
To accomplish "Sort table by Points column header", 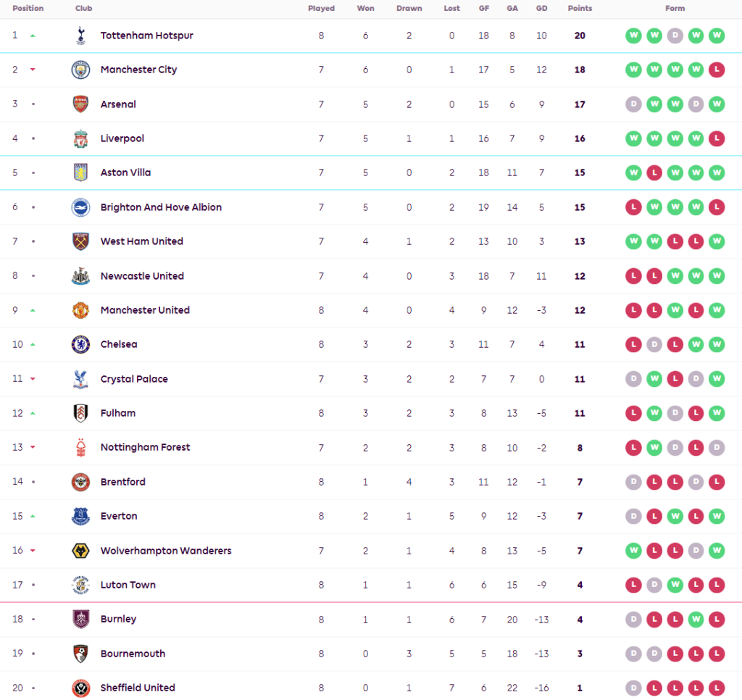I will point(580,9).
